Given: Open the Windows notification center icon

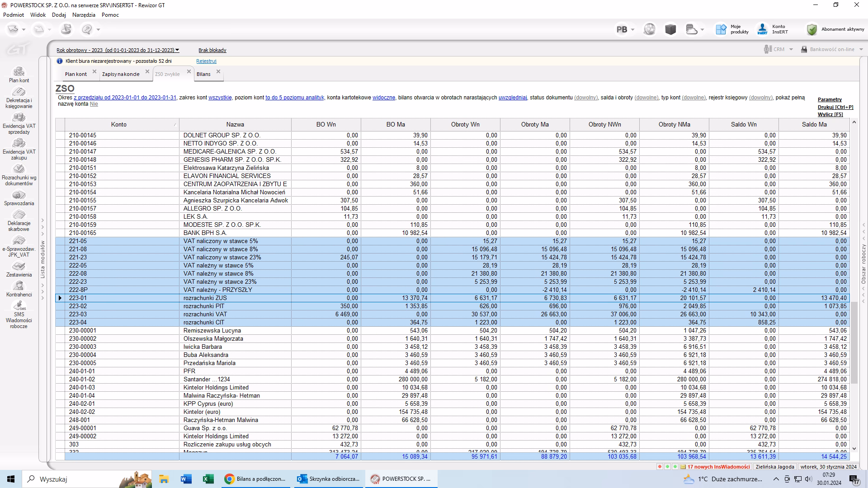Looking at the screenshot, I should 854,479.
